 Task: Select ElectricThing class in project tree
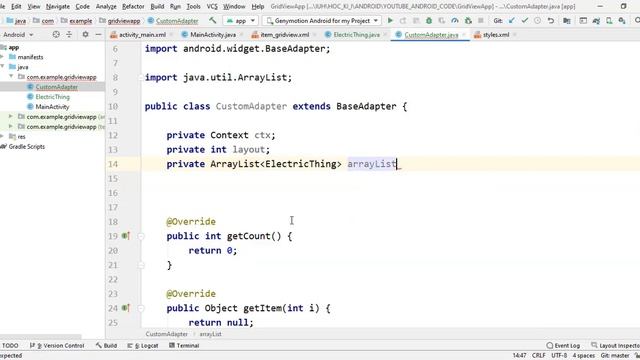[52, 97]
